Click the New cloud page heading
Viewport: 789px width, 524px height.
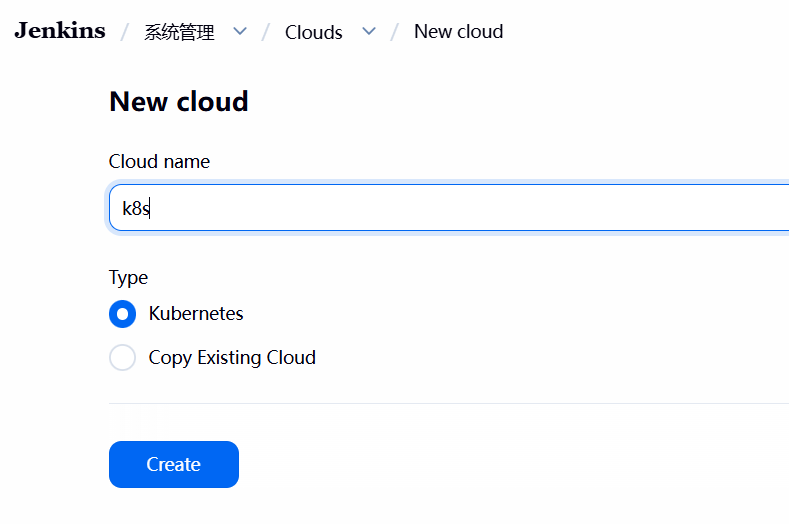pyautogui.click(x=179, y=101)
